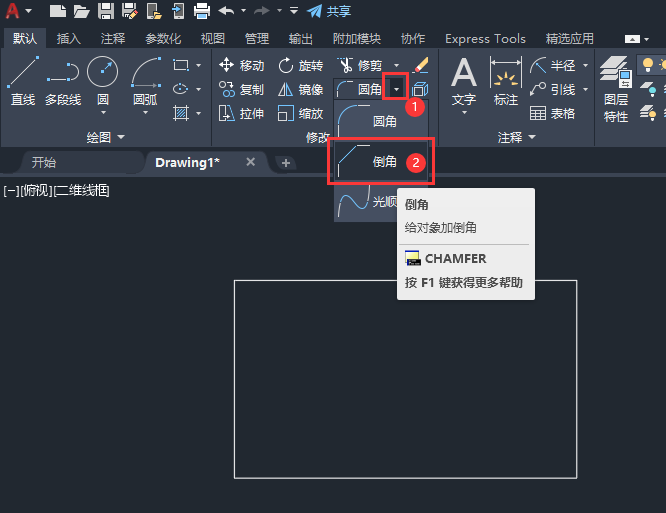666x513 pixels.
Task: Switch to the 协作 ribbon tab
Action: [x=413, y=39]
